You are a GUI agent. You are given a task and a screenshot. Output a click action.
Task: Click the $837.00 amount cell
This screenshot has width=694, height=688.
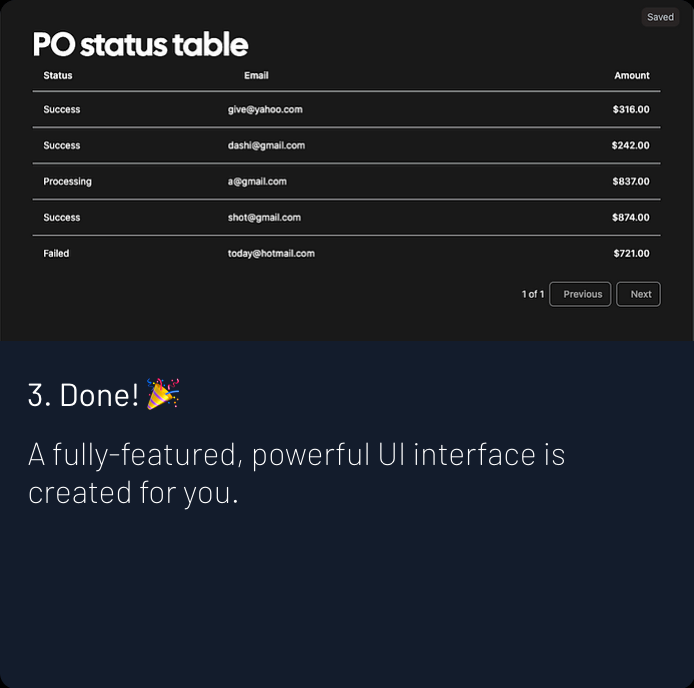coord(631,182)
